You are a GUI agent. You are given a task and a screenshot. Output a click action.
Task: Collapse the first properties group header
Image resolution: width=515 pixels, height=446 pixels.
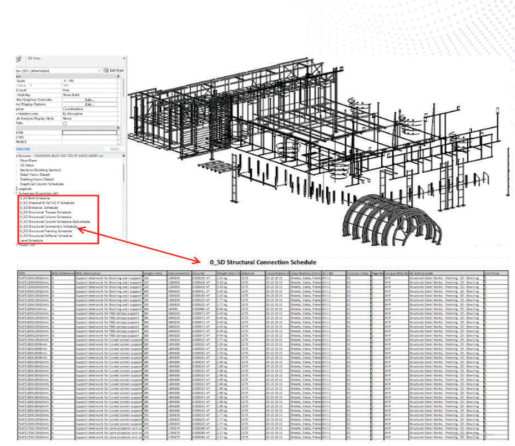[x=118, y=76]
